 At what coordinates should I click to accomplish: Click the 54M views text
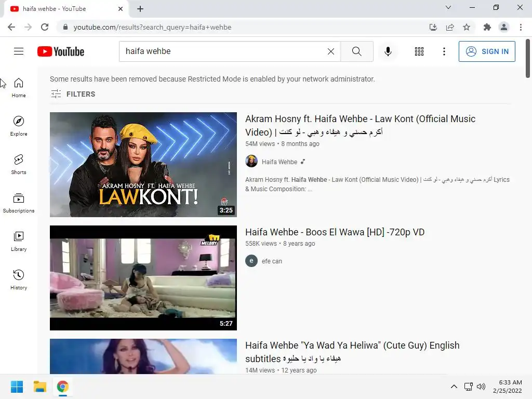260,144
